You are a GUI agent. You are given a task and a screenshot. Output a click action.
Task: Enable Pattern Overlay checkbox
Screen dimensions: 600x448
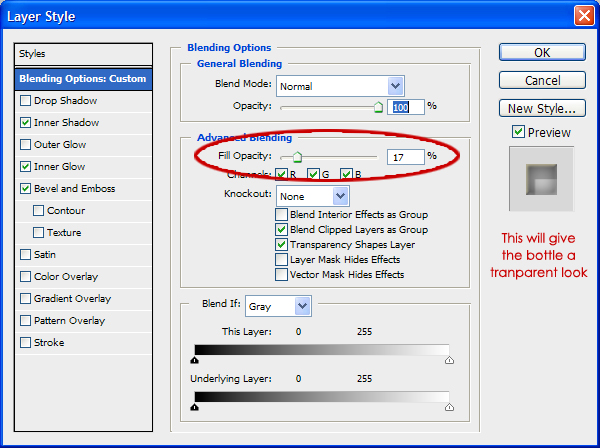[25, 321]
